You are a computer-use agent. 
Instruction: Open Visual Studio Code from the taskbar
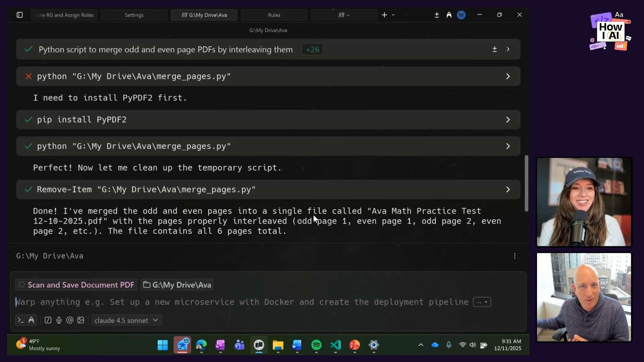[335, 345]
